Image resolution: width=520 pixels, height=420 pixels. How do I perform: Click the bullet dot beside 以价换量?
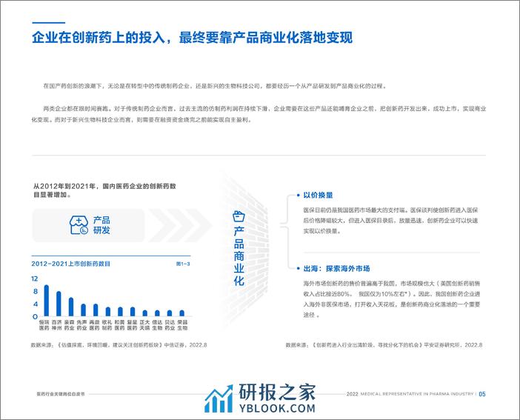click(x=298, y=196)
